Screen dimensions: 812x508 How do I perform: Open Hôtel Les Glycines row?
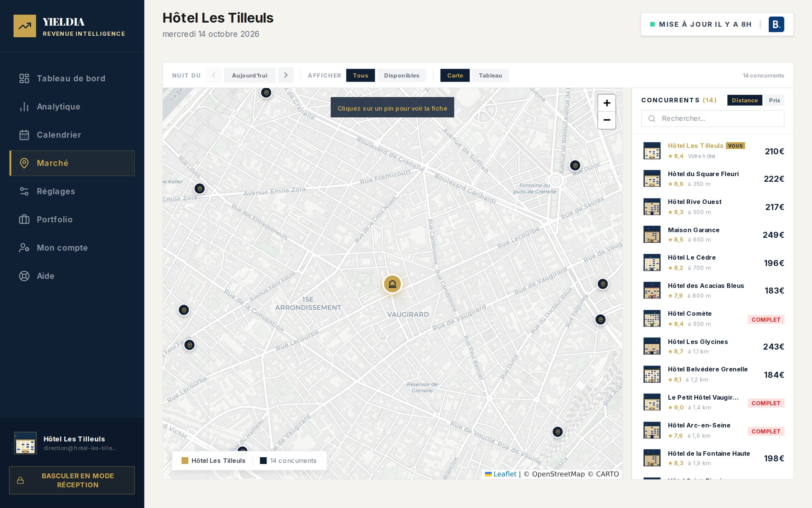(x=713, y=347)
